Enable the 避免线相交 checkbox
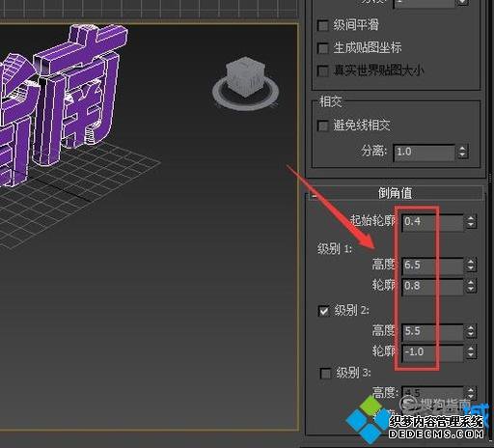494x448 pixels. 323,126
